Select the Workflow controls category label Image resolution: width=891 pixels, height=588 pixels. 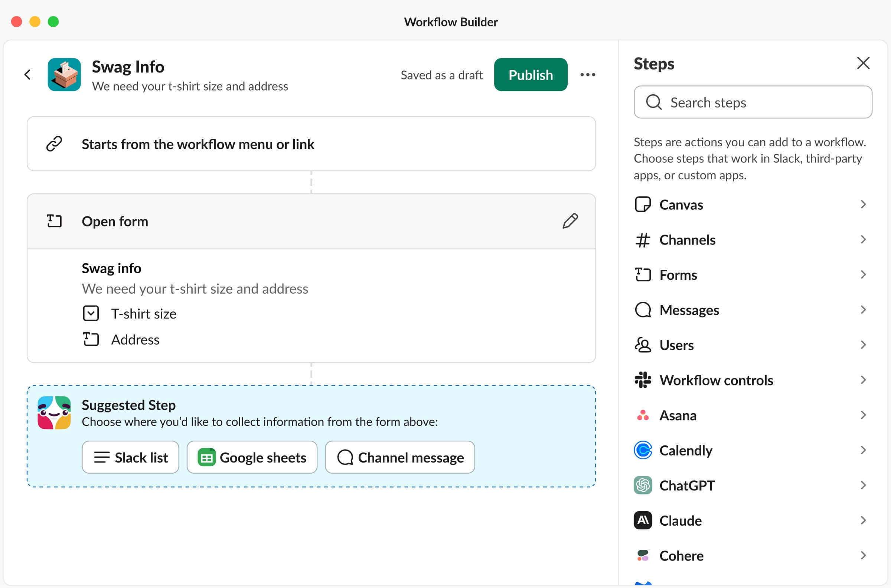click(x=716, y=380)
